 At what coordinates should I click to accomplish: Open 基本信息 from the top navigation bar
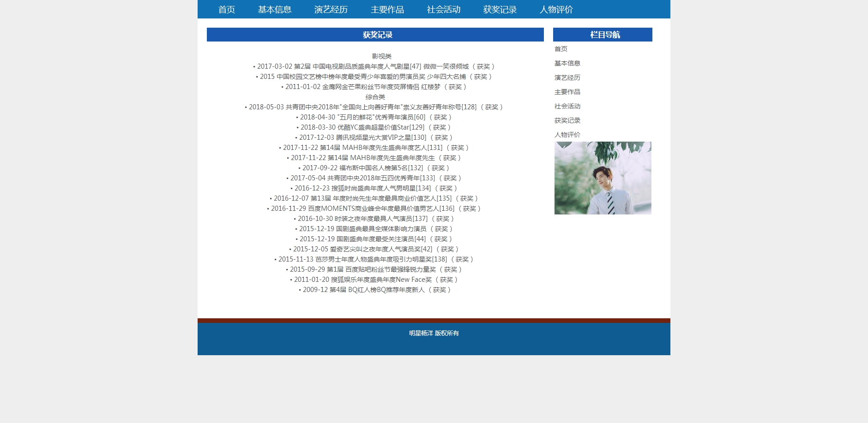tap(274, 9)
